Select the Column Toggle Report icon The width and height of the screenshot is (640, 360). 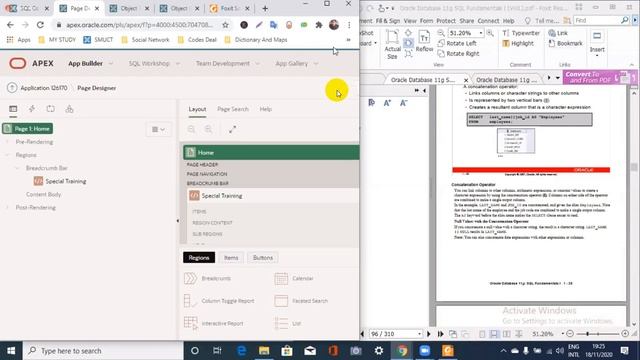190,301
